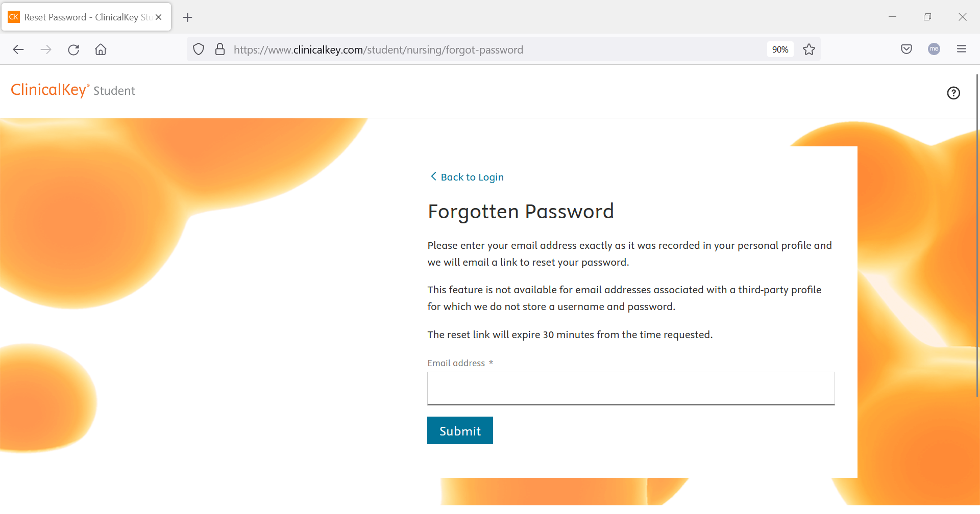Save page to Pocket icon
The width and height of the screenshot is (980, 514).
tap(906, 49)
